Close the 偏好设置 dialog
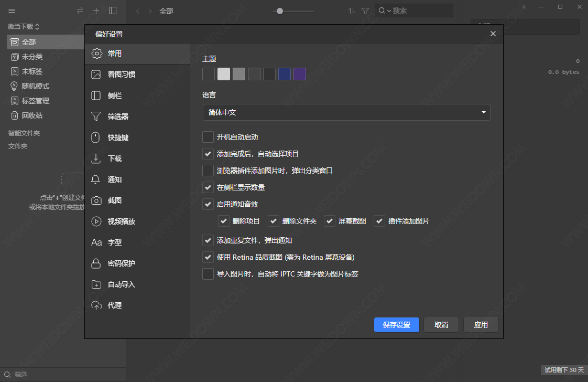 493,34
